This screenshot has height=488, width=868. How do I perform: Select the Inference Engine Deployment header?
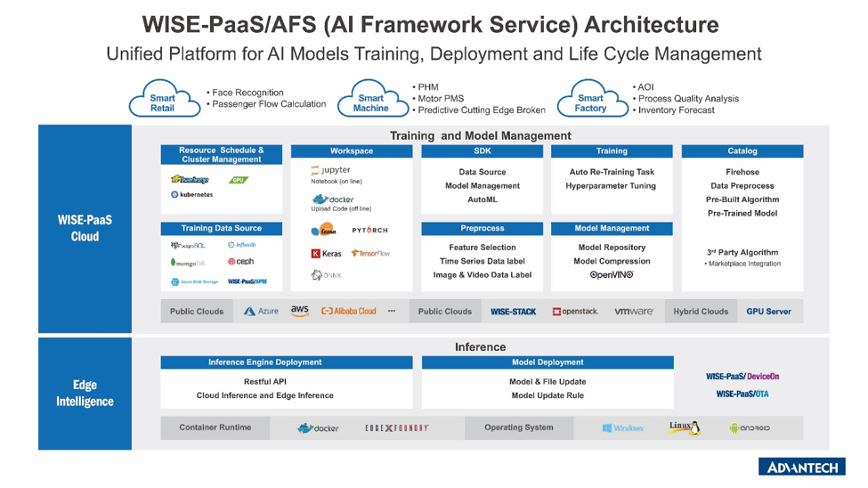[x=287, y=362]
